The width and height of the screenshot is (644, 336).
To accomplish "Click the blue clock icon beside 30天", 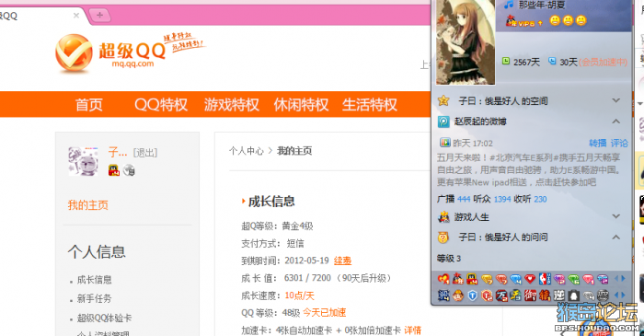I will coord(552,61).
